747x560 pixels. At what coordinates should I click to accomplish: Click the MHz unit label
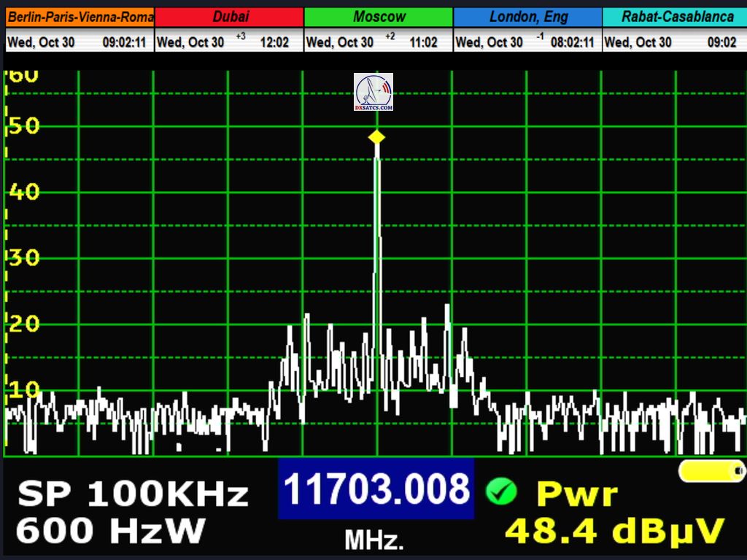373,540
